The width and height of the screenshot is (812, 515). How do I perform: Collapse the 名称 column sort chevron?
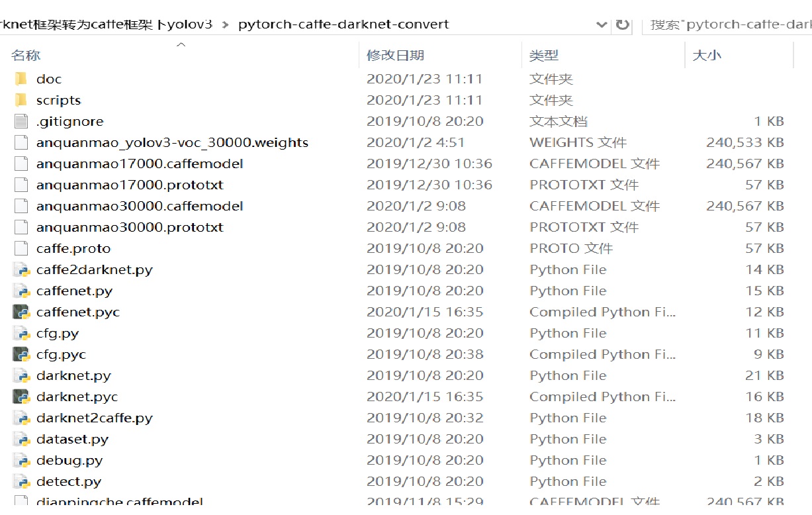[x=181, y=45]
